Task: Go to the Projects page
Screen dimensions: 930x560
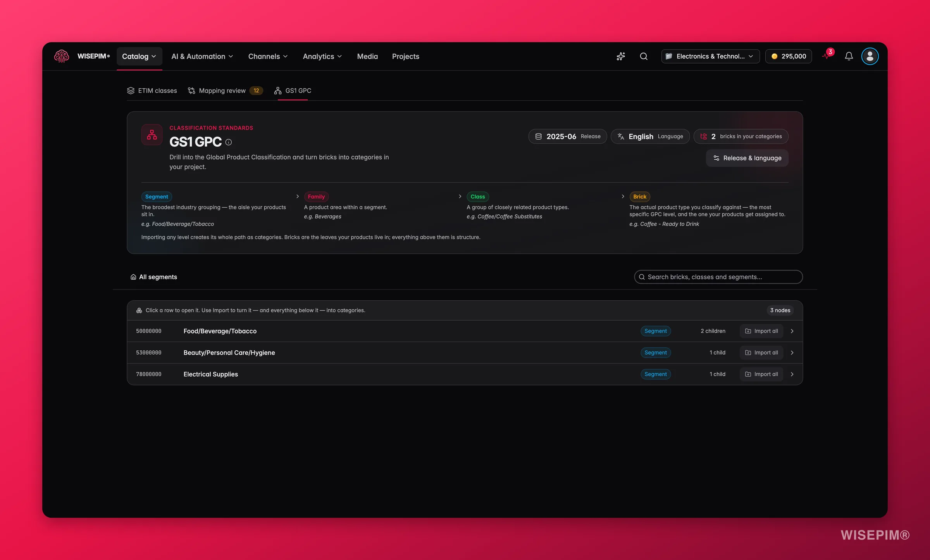Action: click(x=405, y=56)
